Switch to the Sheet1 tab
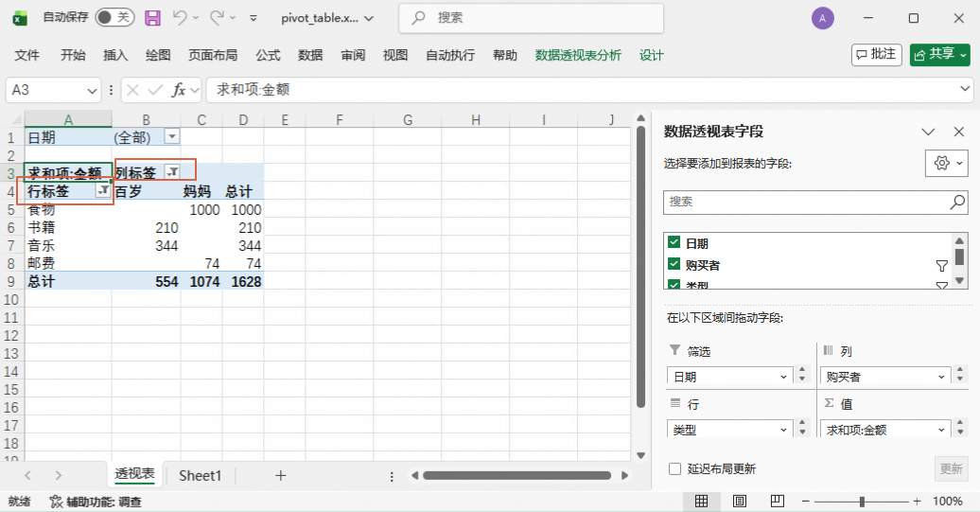The width and height of the screenshot is (980, 512). point(200,476)
